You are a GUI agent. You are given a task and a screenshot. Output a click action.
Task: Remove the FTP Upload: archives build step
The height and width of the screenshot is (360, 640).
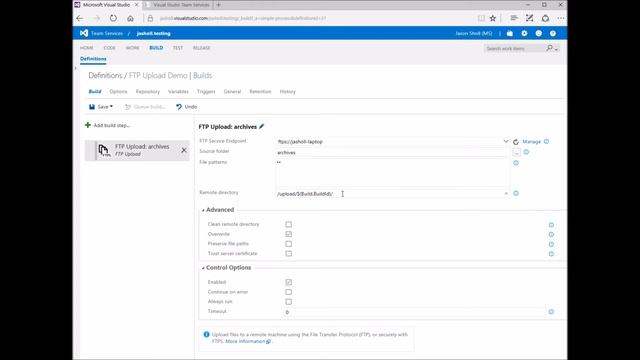click(184, 150)
